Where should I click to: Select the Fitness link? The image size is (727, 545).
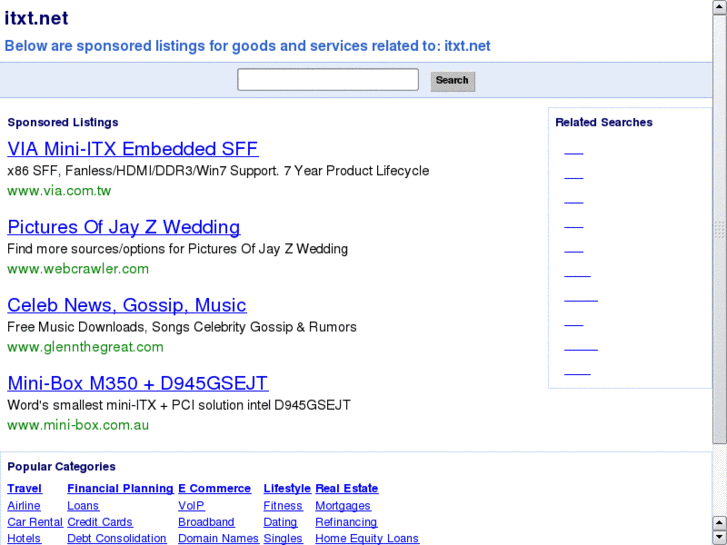(x=283, y=506)
